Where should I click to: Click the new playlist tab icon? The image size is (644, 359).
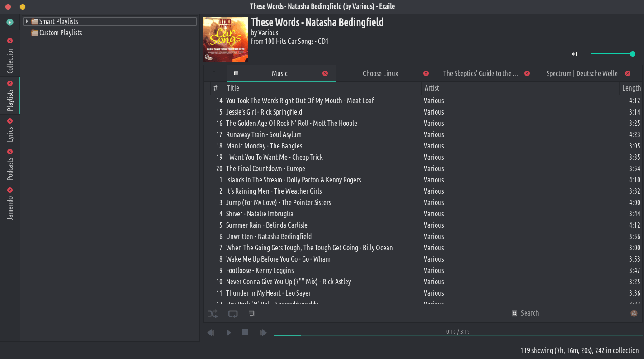coord(213,73)
